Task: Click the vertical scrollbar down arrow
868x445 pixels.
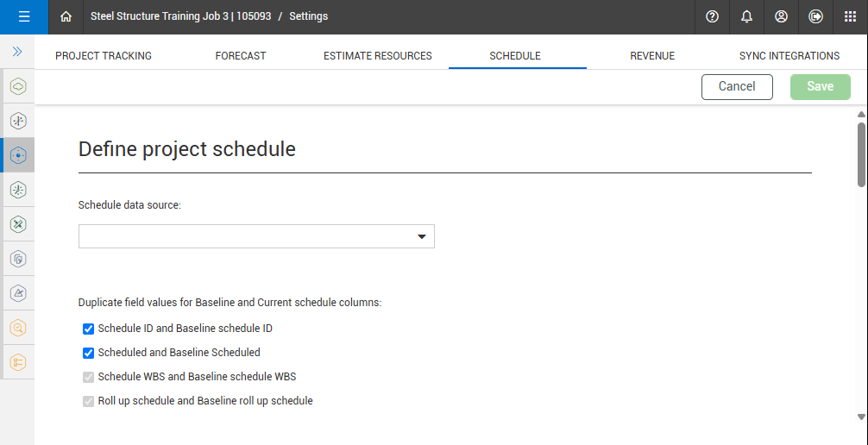Action: (861, 417)
